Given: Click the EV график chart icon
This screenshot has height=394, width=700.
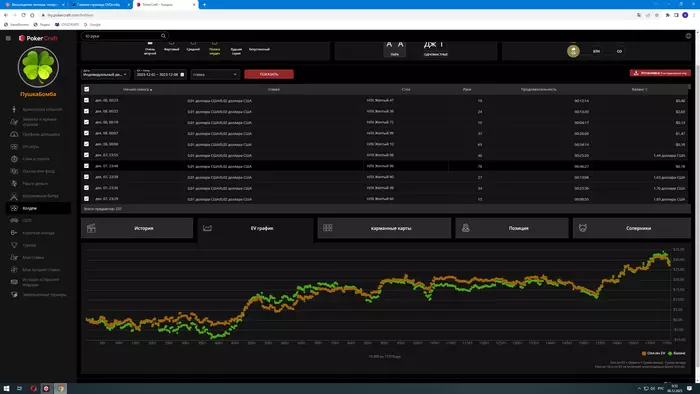Looking at the screenshot, I should [207, 228].
